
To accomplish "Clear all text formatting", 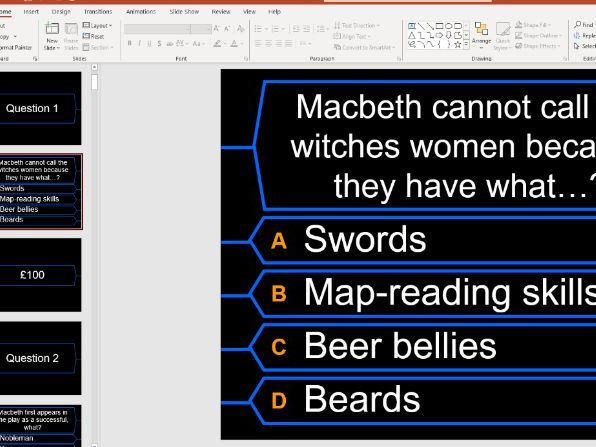I will click(x=240, y=29).
